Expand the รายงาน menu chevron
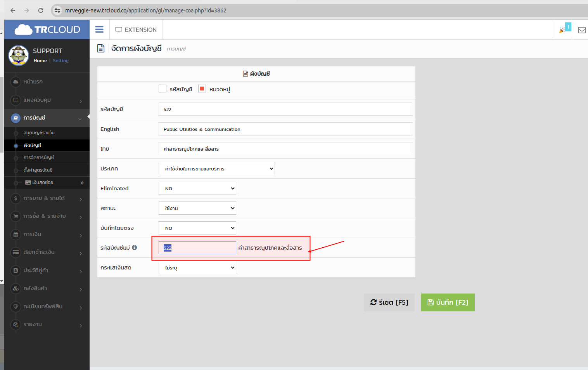588x370 pixels. [x=81, y=325]
